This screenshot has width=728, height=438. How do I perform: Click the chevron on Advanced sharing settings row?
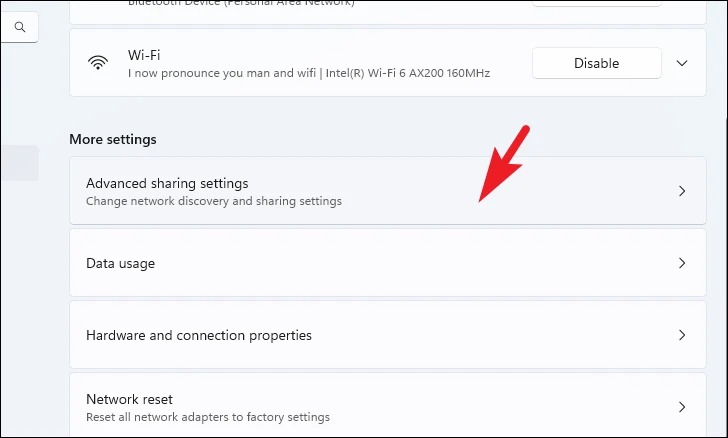tap(682, 191)
